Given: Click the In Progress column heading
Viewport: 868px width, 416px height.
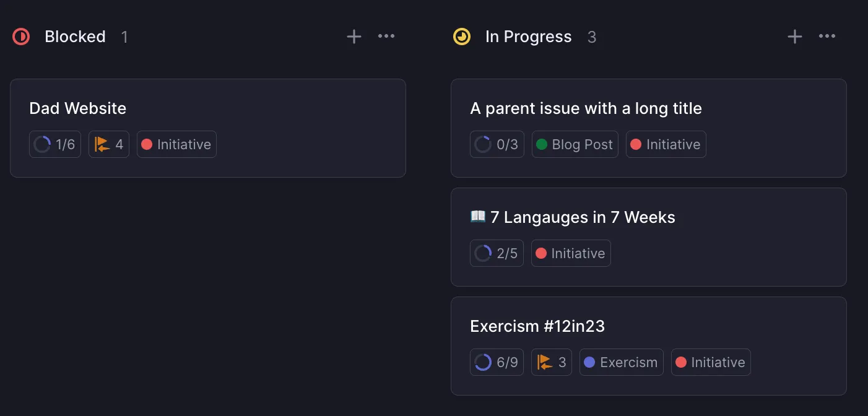Looking at the screenshot, I should click(528, 37).
